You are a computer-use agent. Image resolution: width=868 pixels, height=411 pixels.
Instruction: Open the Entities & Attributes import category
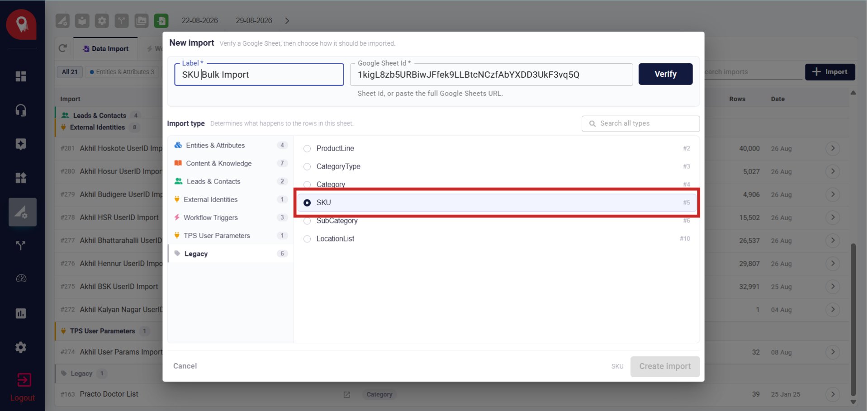[231, 145]
